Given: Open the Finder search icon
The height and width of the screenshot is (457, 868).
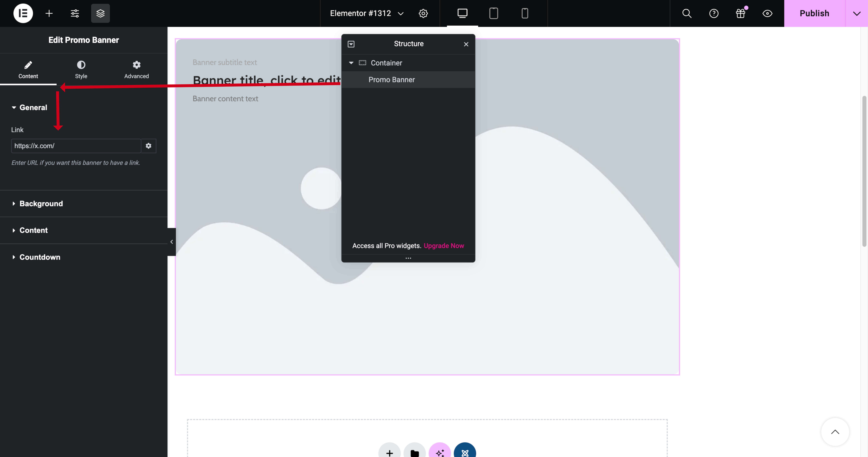Looking at the screenshot, I should point(687,13).
